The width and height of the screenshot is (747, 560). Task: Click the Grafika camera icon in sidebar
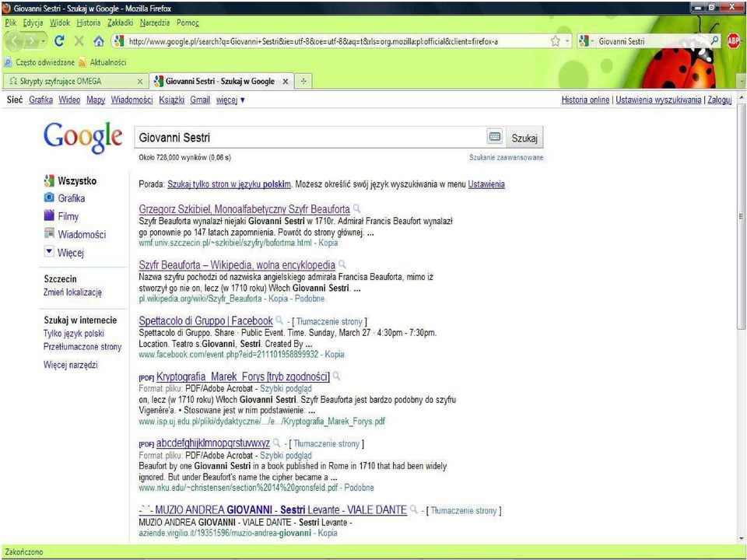(x=49, y=198)
